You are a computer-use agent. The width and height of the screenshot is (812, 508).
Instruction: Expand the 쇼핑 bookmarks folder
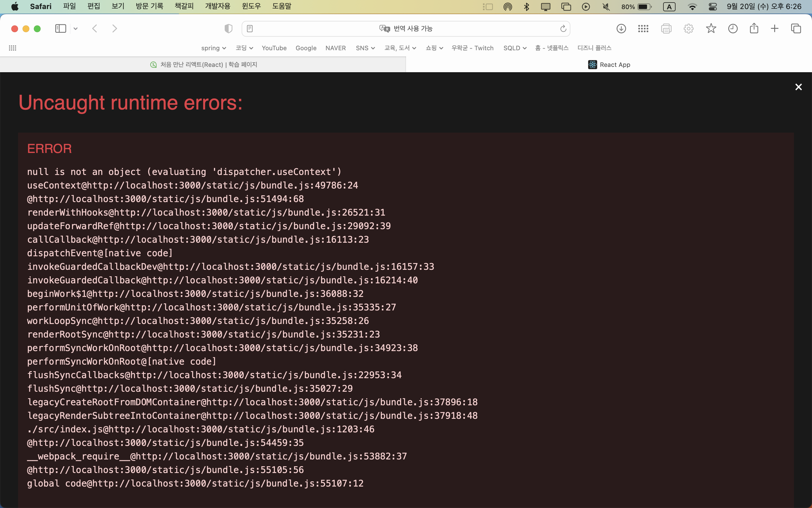pyautogui.click(x=434, y=48)
